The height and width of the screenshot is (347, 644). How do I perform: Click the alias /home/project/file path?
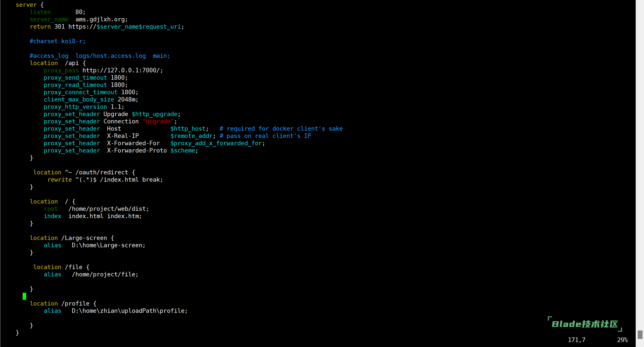point(105,274)
